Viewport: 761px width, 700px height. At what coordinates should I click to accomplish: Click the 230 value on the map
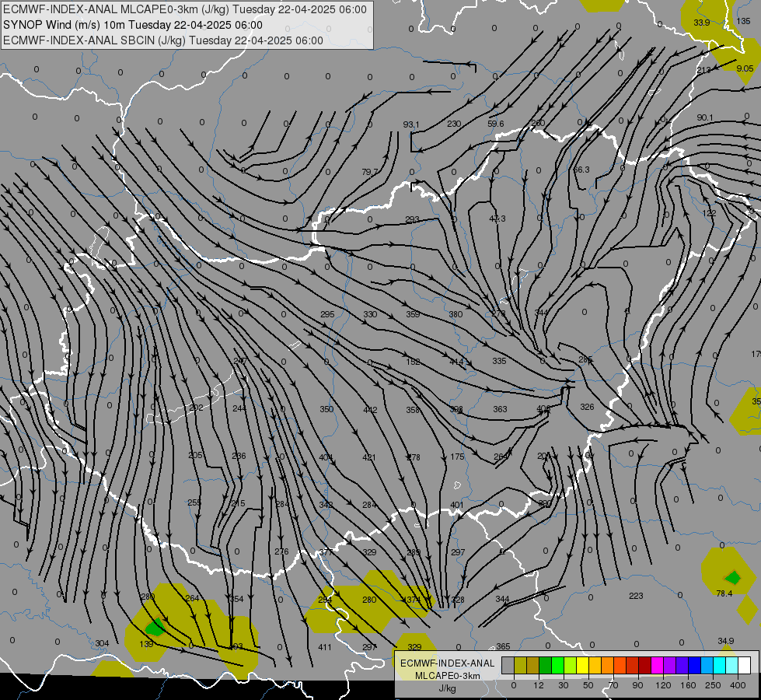[454, 124]
